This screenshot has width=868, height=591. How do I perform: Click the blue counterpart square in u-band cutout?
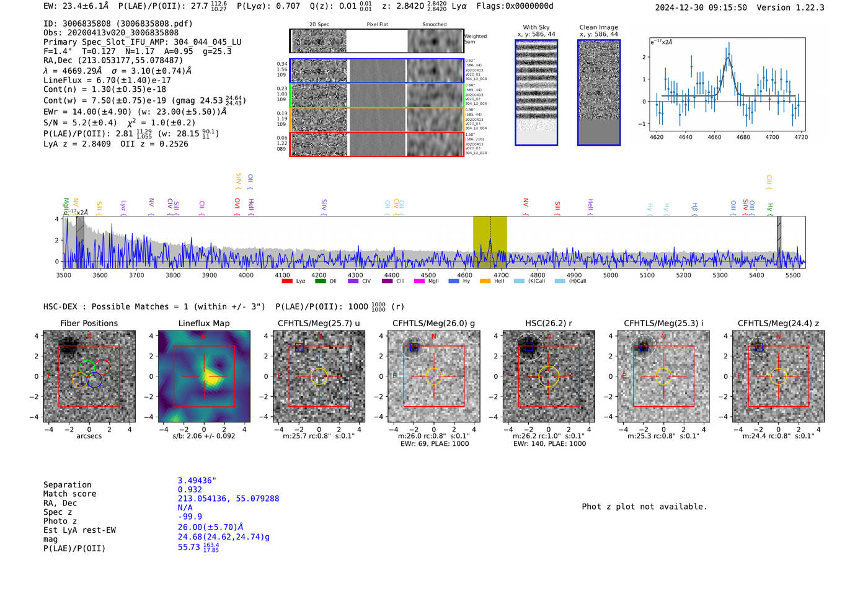tap(299, 347)
